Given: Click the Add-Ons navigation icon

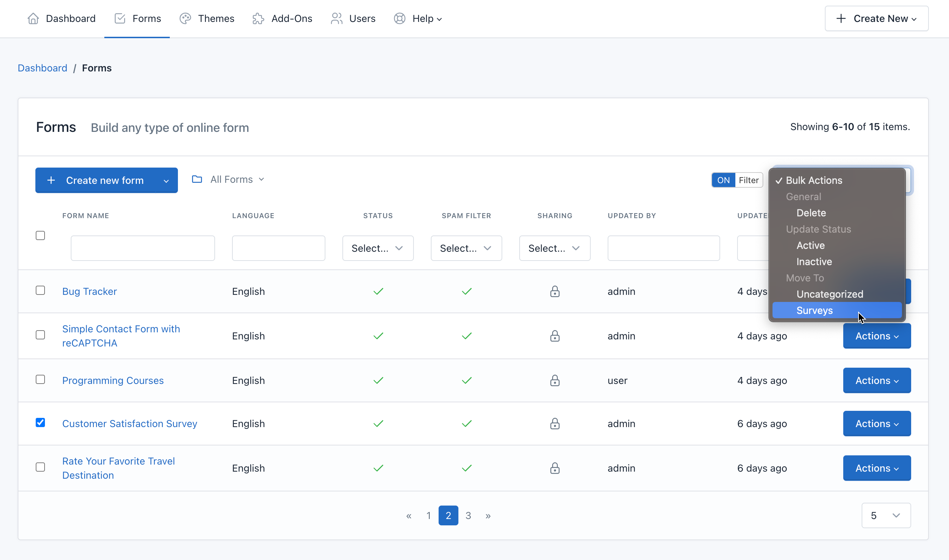Looking at the screenshot, I should pos(258,19).
